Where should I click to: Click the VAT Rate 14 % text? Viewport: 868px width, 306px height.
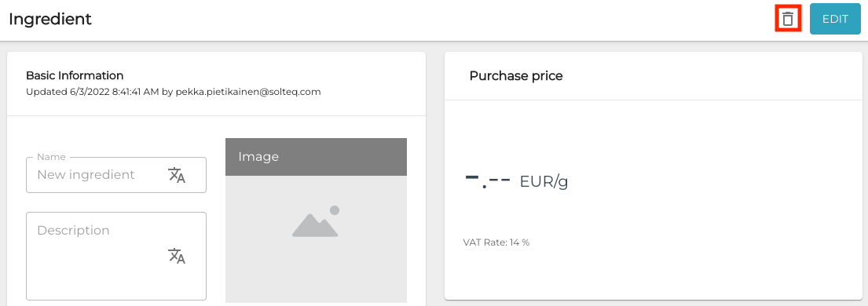point(496,242)
